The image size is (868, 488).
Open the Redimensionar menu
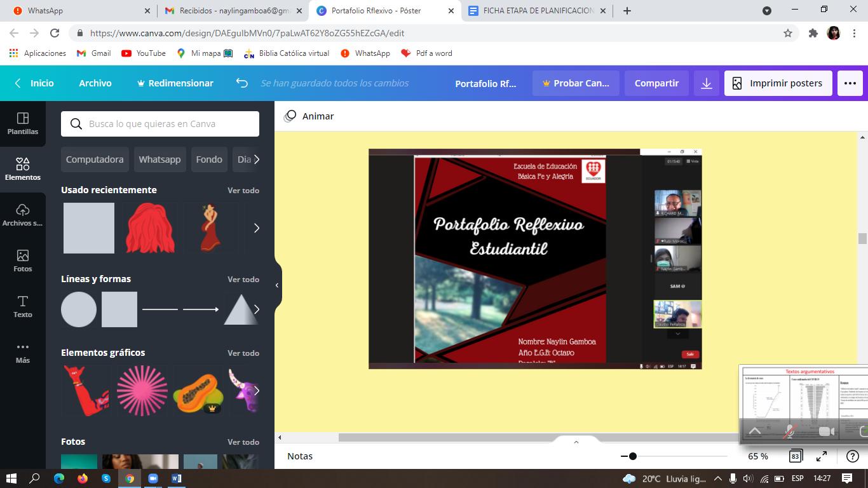click(x=175, y=83)
